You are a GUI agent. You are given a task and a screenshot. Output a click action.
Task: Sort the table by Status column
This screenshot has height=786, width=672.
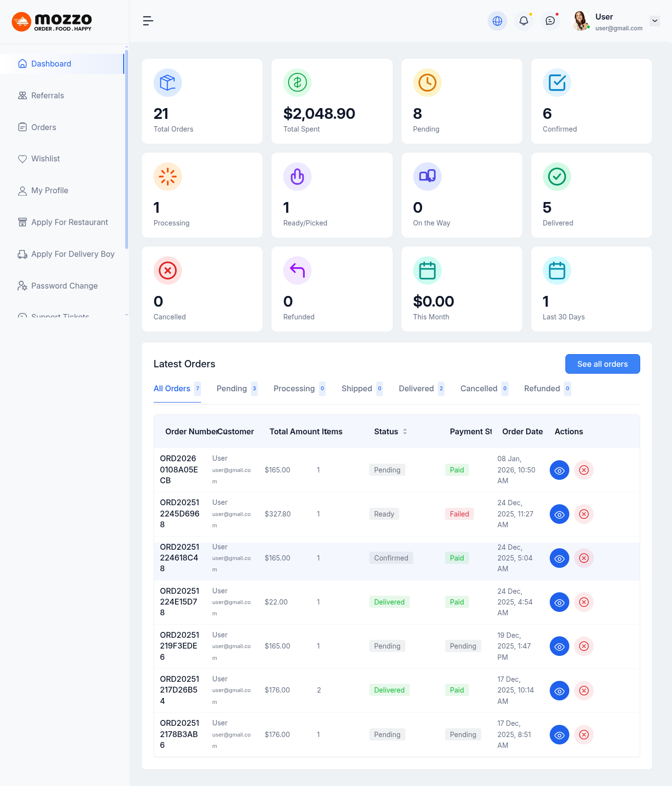[x=405, y=431]
